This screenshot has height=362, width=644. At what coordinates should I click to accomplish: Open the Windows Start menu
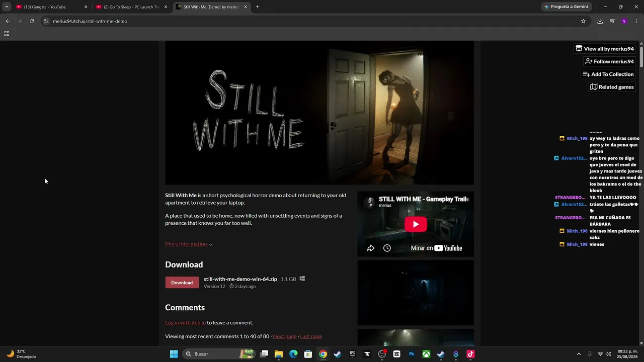coord(174,354)
